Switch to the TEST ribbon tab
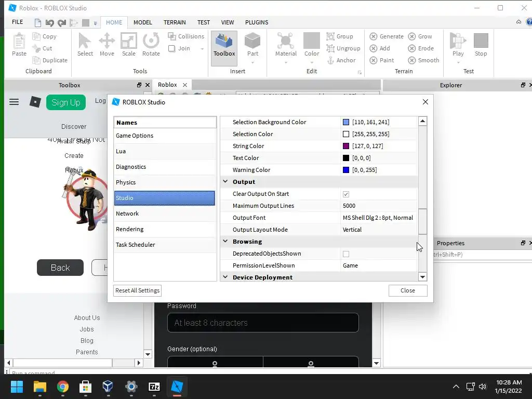This screenshot has width=532, height=399. (204, 22)
